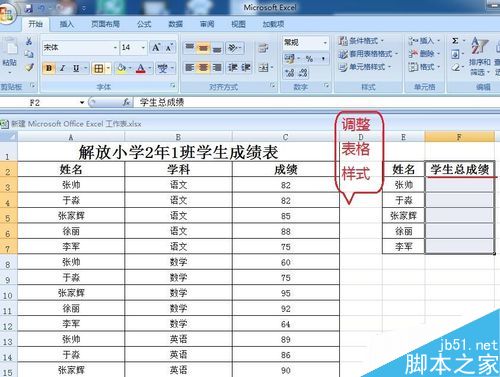This screenshot has height=377, width=500.
Task: Open 条件格式 conditional formatting menu
Action: tap(361, 41)
